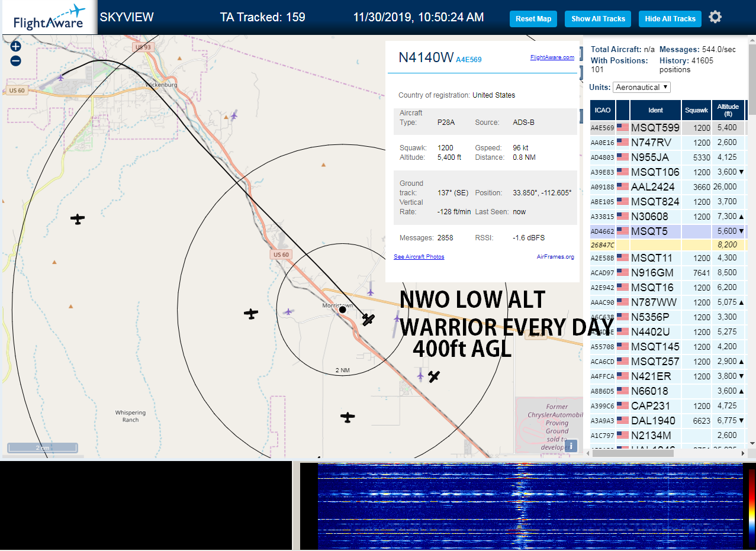Open the Units dropdown
The image size is (756, 551).
pos(642,87)
